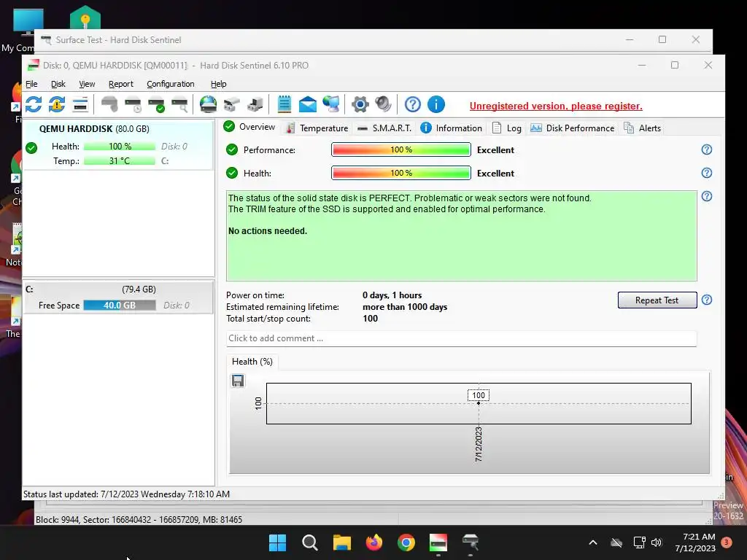
Task: Click the volume speaker tray icon
Action: pyautogui.click(x=657, y=542)
